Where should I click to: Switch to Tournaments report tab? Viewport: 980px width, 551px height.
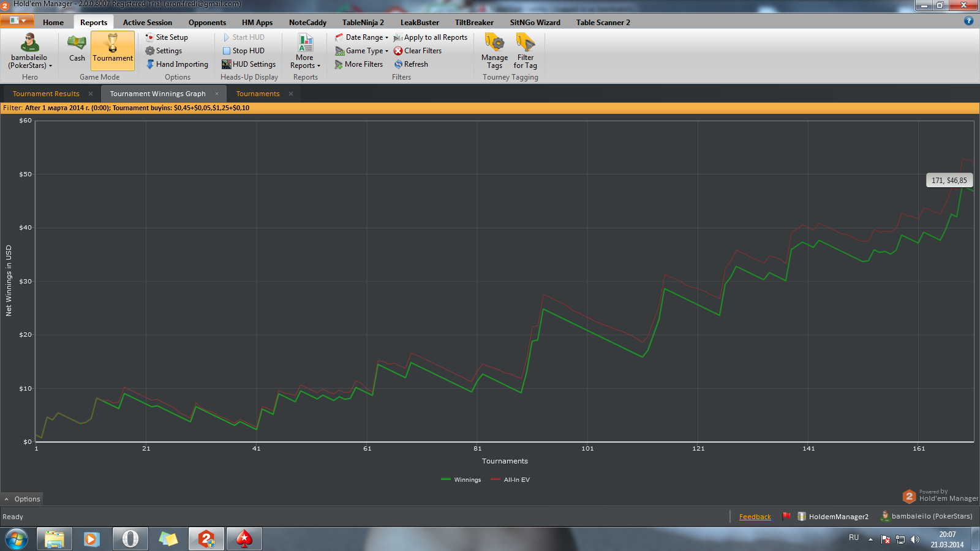tap(258, 94)
